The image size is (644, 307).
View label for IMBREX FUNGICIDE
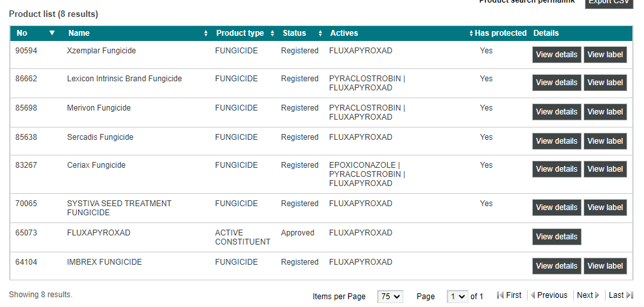click(x=605, y=266)
